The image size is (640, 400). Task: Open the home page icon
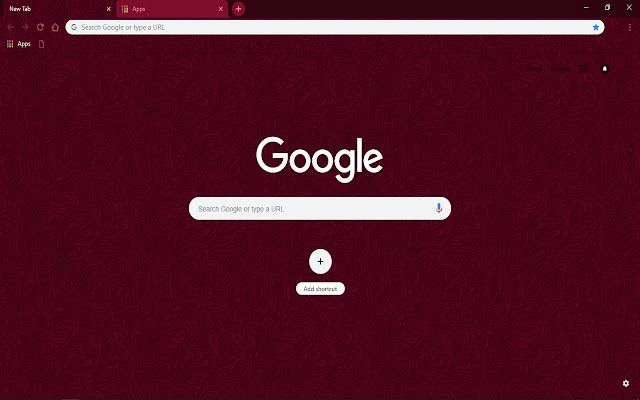coord(55,27)
